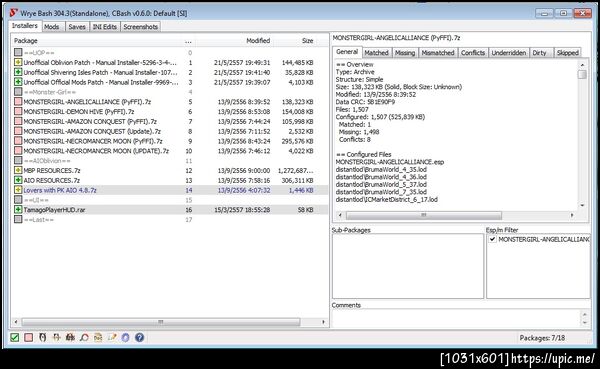Click right arrow of package list scrollbar

tap(323, 322)
